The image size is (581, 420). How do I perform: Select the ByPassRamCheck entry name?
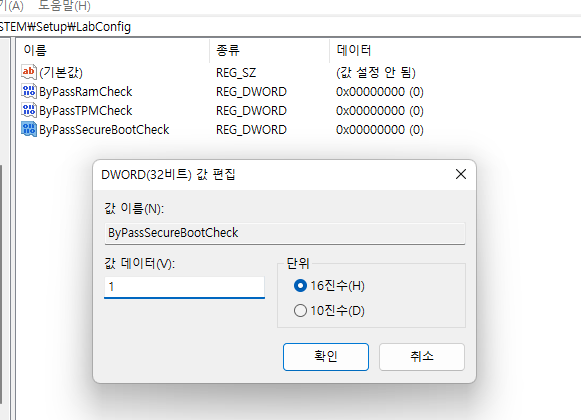86,92
